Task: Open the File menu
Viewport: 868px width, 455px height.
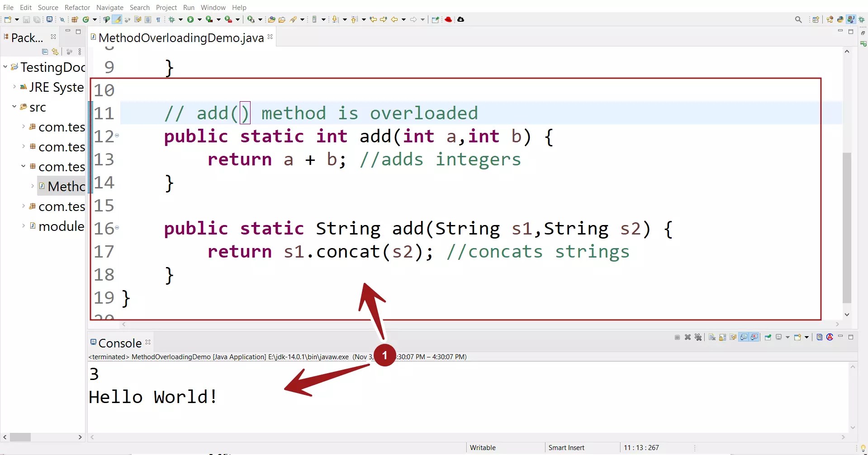Action: (8, 7)
